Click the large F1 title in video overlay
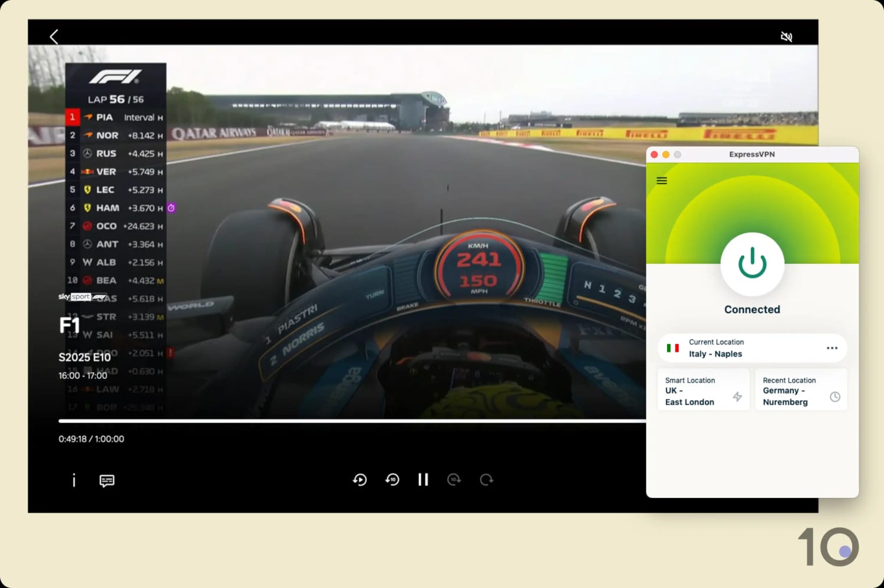 click(x=70, y=325)
